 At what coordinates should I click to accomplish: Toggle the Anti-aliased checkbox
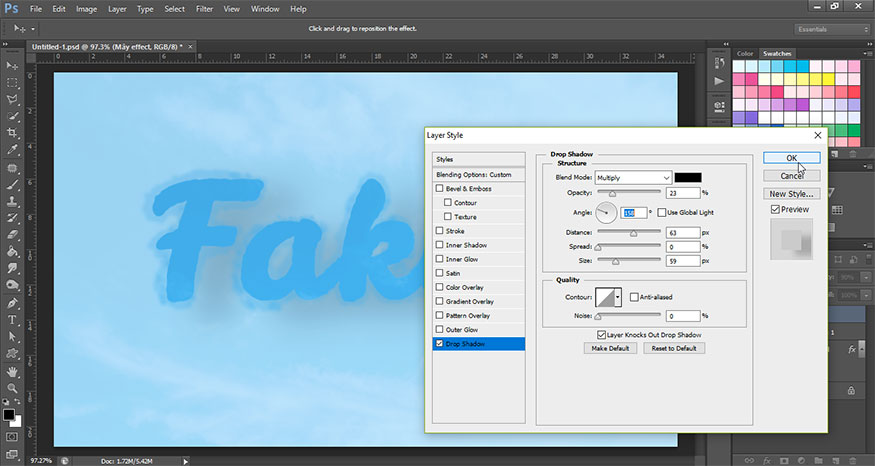pyautogui.click(x=634, y=297)
